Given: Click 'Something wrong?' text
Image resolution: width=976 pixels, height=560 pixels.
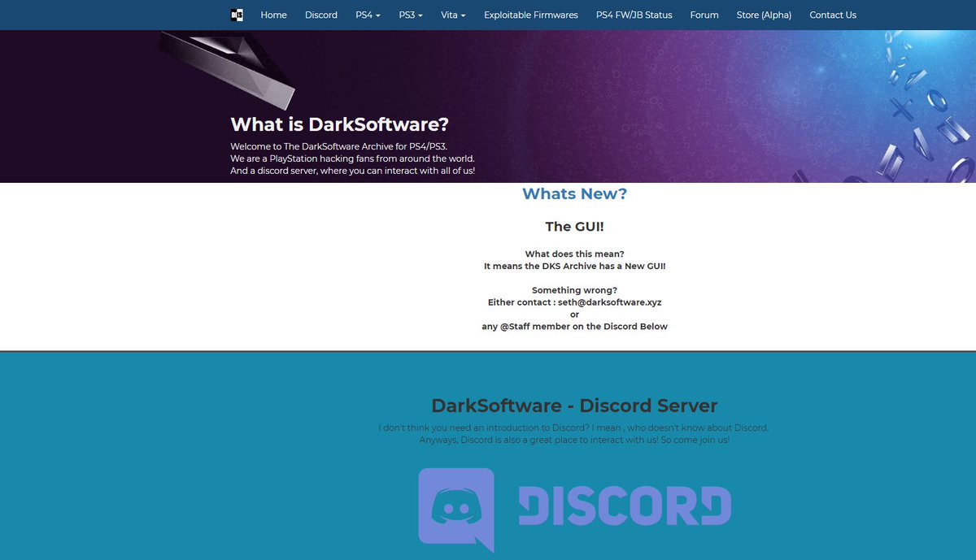Looking at the screenshot, I should point(574,290).
